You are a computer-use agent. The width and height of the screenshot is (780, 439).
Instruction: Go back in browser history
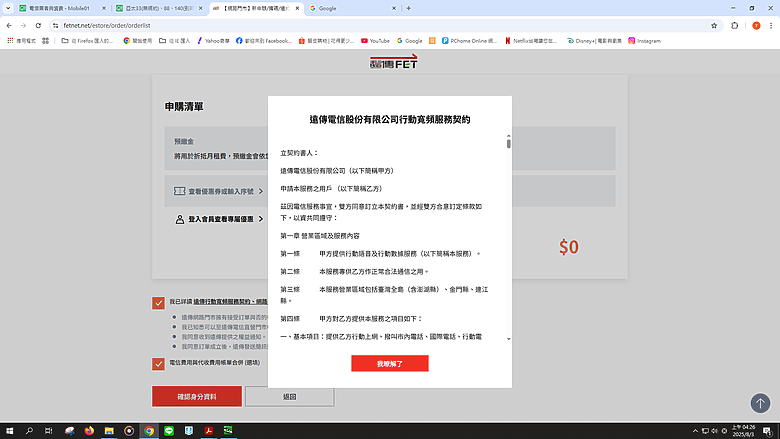tap(9, 25)
